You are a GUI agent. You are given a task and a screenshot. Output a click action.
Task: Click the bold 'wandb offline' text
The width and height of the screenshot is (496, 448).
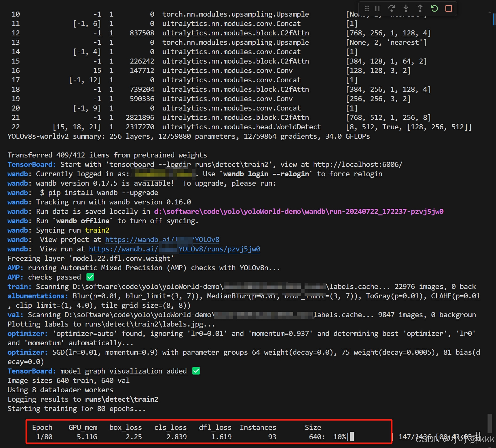tap(83, 221)
